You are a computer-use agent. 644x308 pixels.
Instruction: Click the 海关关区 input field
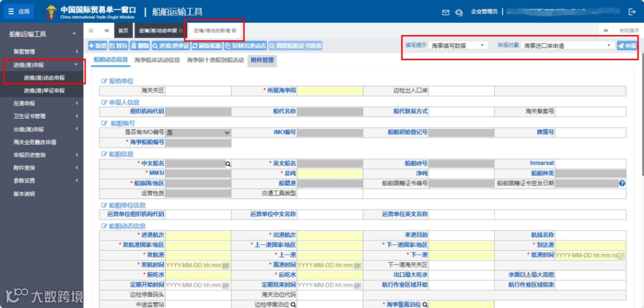click(199, 91)
